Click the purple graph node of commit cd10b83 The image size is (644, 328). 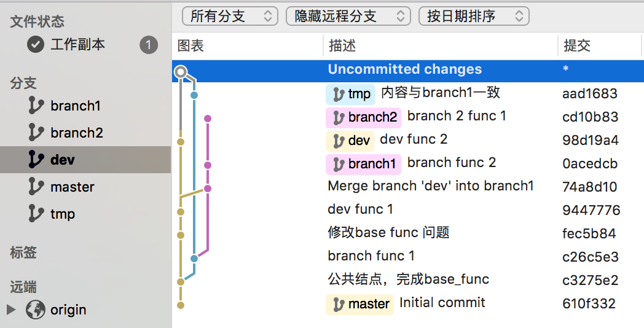(208, 118)
